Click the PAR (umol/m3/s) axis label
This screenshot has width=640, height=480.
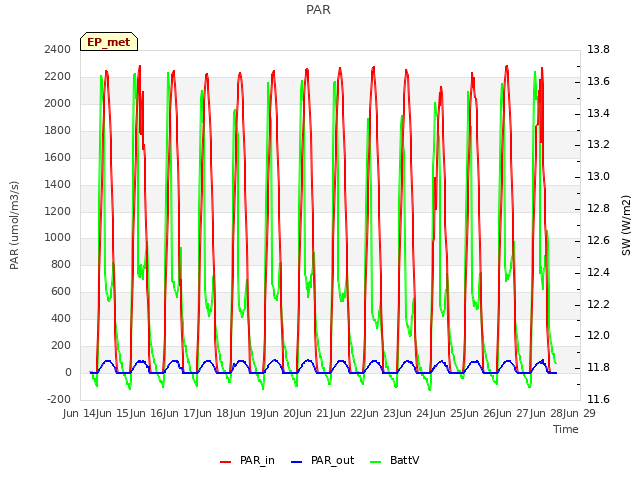[x=14, y=225]
